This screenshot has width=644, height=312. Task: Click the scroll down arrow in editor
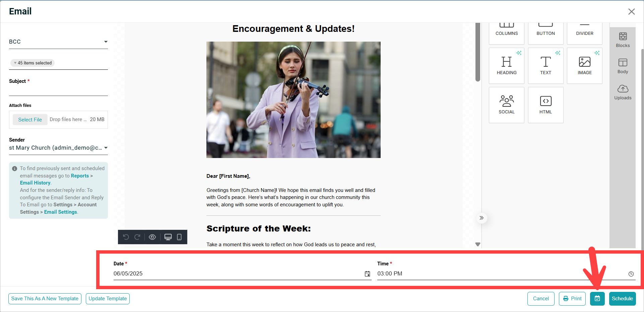coord(478,244)
